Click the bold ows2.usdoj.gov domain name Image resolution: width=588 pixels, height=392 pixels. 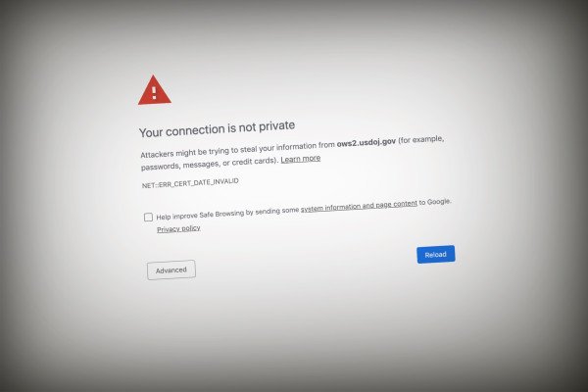coord(366,142)
